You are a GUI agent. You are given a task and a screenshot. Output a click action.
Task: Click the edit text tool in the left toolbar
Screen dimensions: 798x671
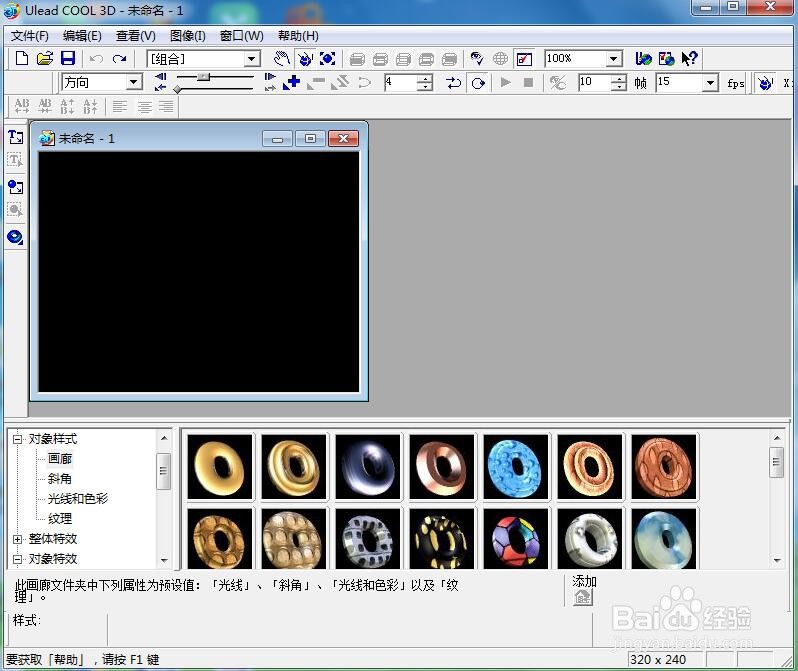[15, 160]
